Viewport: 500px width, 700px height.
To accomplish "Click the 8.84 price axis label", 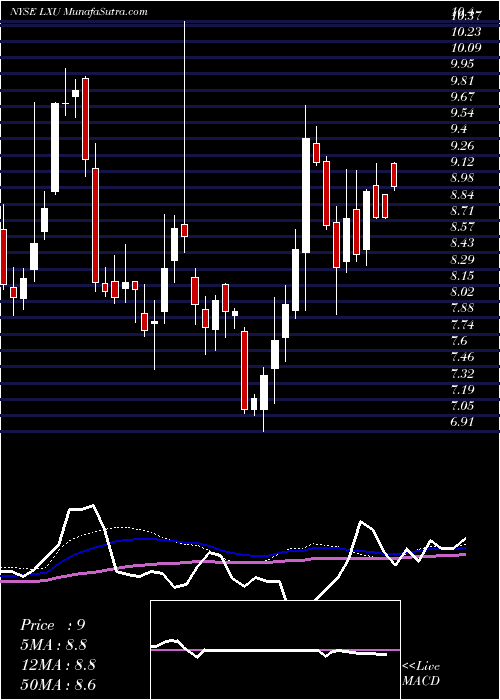I will [464, 195].
